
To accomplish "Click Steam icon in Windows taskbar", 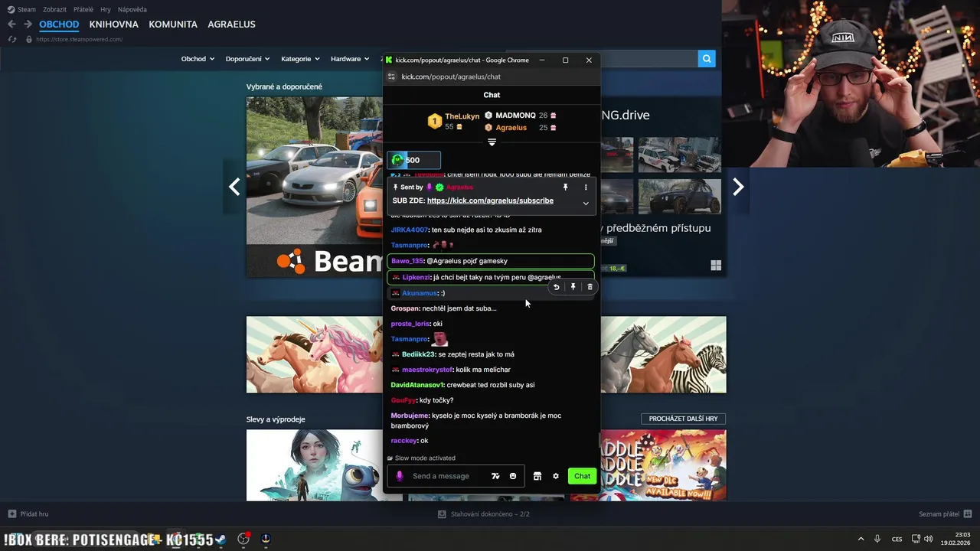I will [x=220, y=539].
